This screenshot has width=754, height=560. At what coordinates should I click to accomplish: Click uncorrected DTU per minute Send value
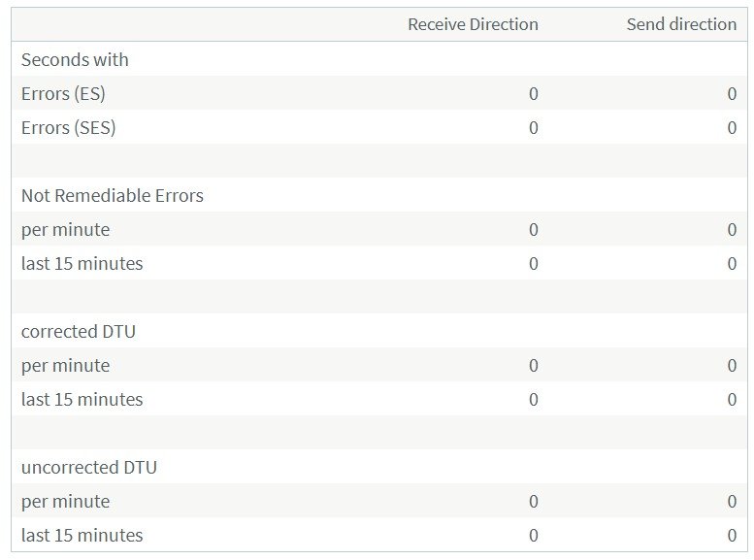tap(732, 501)
